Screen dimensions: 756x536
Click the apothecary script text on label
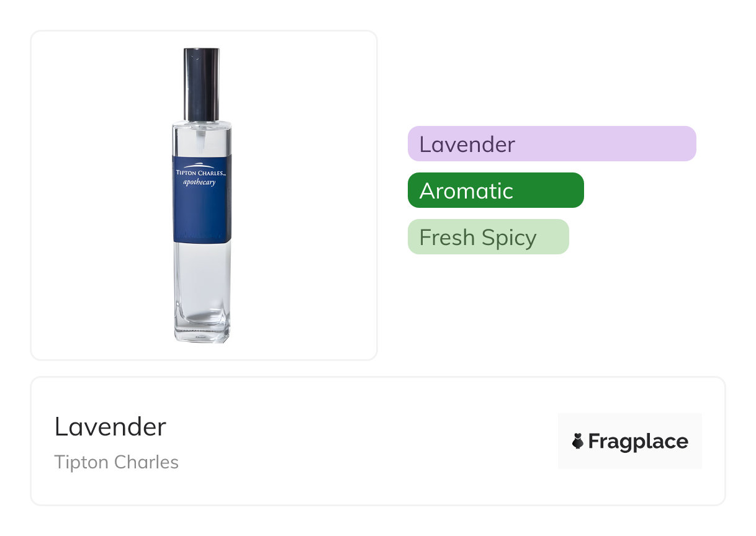tap(199, 182)
